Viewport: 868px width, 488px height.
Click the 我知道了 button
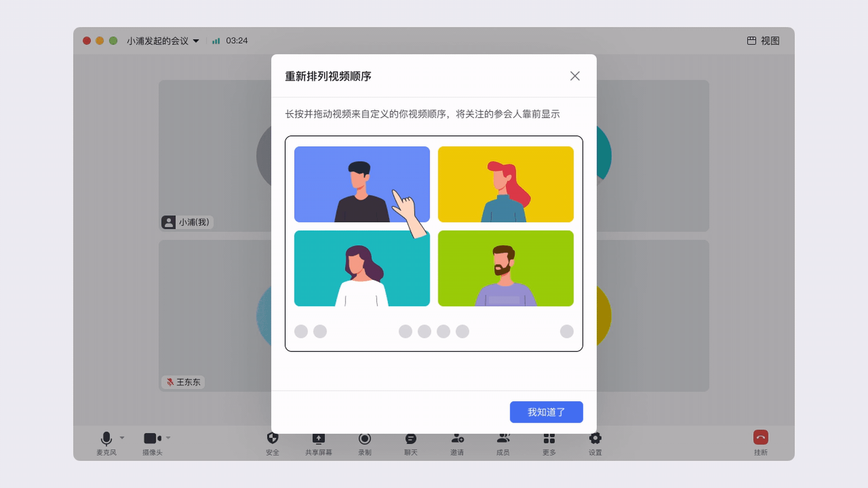pos(546,412)
